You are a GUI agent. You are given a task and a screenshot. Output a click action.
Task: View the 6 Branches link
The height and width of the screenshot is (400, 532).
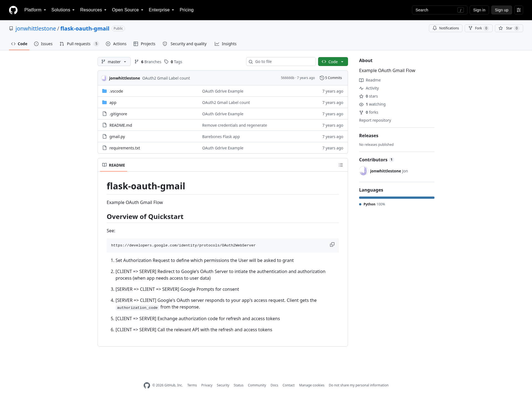[x=148, y=62]
